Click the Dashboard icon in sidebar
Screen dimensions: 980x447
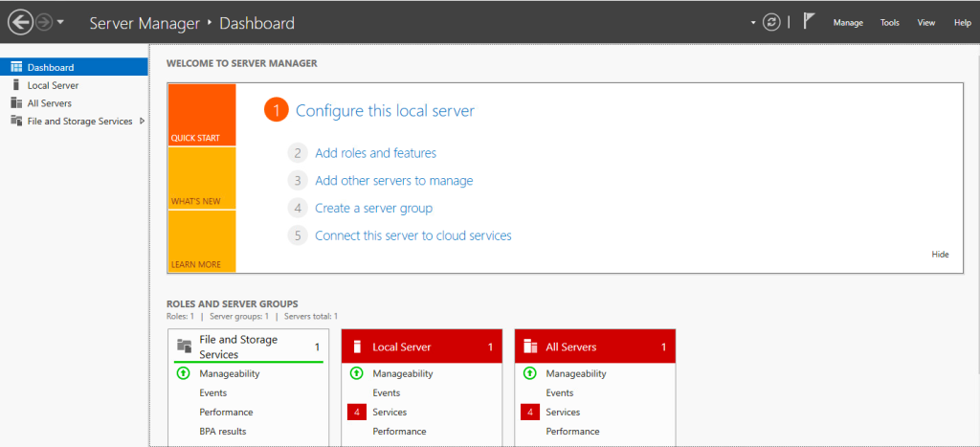pyautogui.click(x=16, y=67)
